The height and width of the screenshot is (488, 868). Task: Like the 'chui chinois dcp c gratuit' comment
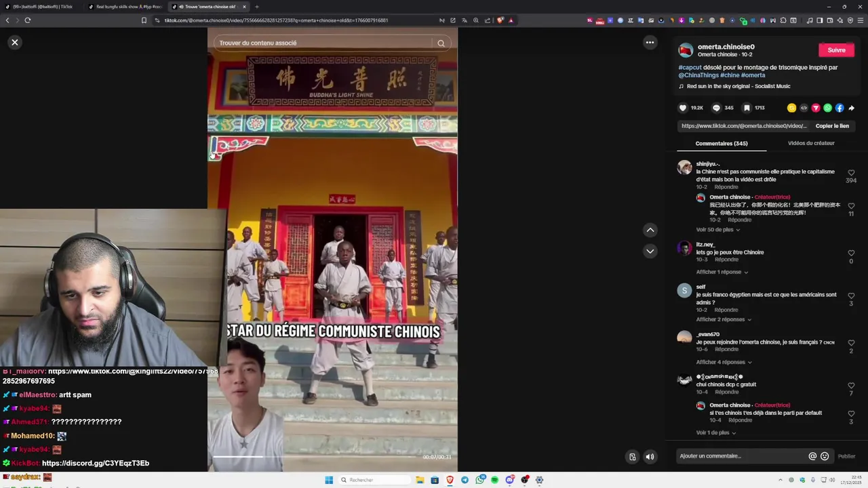pos(851,386)
